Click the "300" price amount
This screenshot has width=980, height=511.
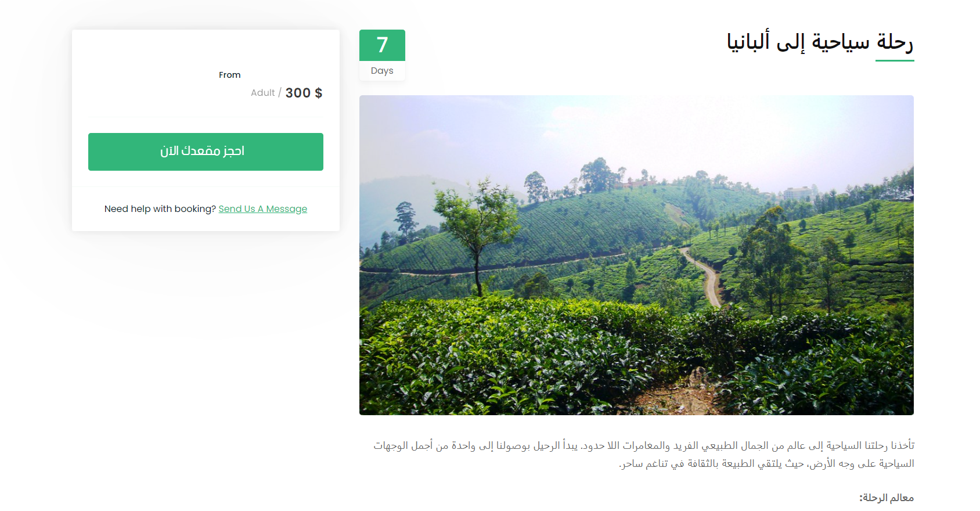(x=298, y=93)
